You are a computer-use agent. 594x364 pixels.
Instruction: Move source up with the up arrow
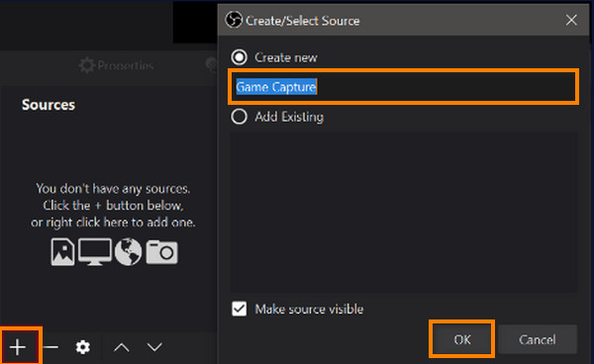122,347
